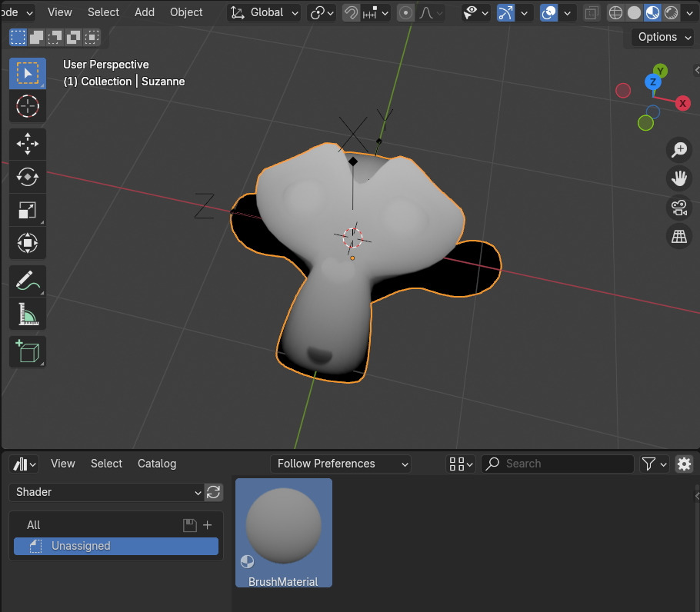This screenshot has width=700, height=612.
Task: Select the Measure tool
Action: click(x=28, y=314)
